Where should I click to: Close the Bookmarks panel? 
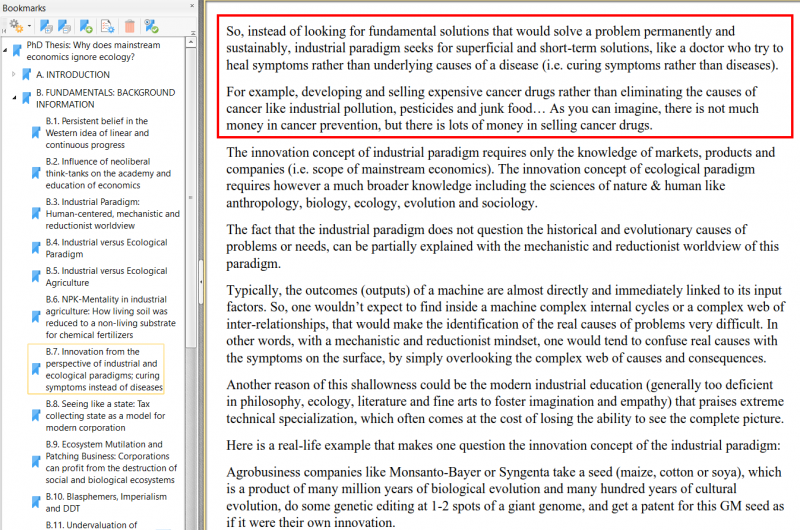coord(192,6)
